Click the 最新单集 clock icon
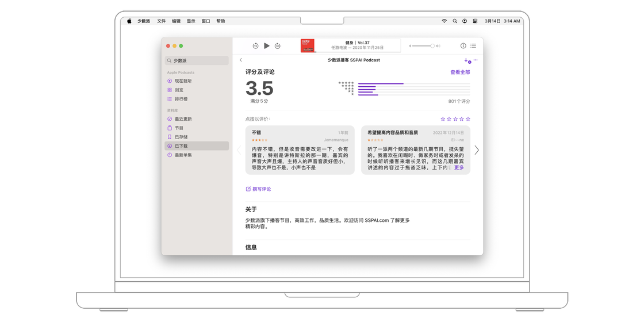This screenshot has width=644, height=322. (x=170, y=155)
